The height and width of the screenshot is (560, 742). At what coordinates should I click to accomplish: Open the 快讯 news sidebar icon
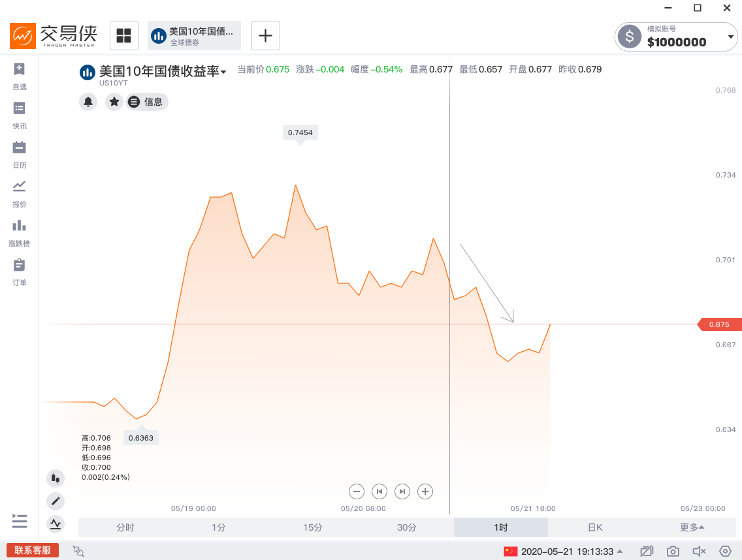click(x=20, y=116)
